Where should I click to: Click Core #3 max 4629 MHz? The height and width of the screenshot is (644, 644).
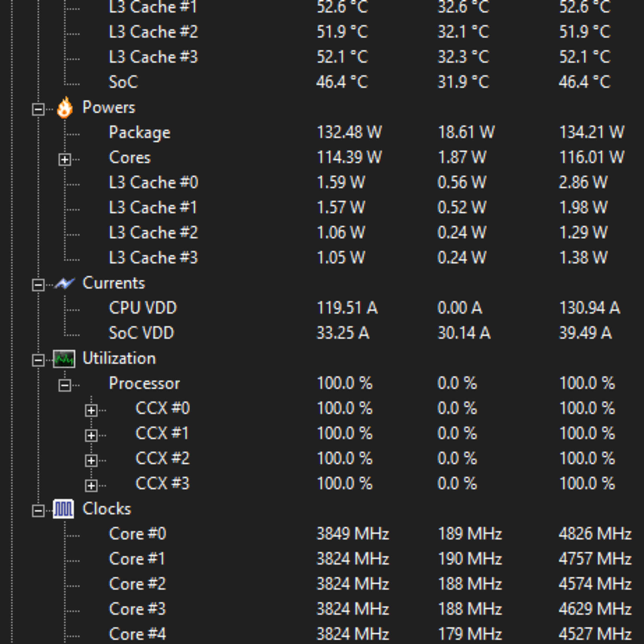(x=595, y=609)
